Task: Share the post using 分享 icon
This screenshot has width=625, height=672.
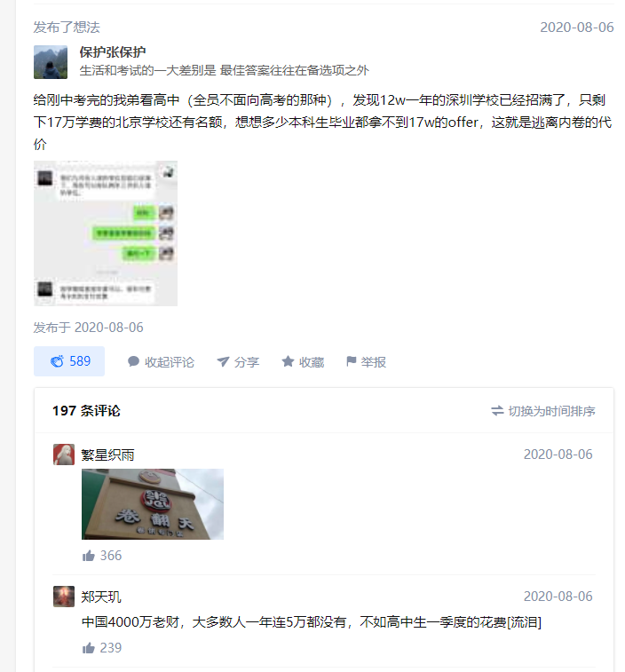Action: click(x=238, y=362)
